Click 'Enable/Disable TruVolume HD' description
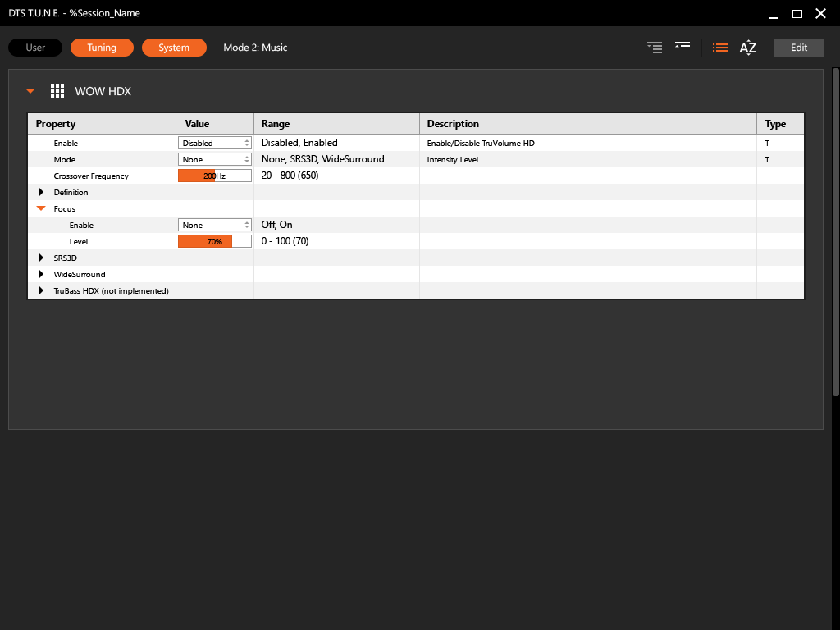This screenshot has width=840, height=630. [481, 143]
